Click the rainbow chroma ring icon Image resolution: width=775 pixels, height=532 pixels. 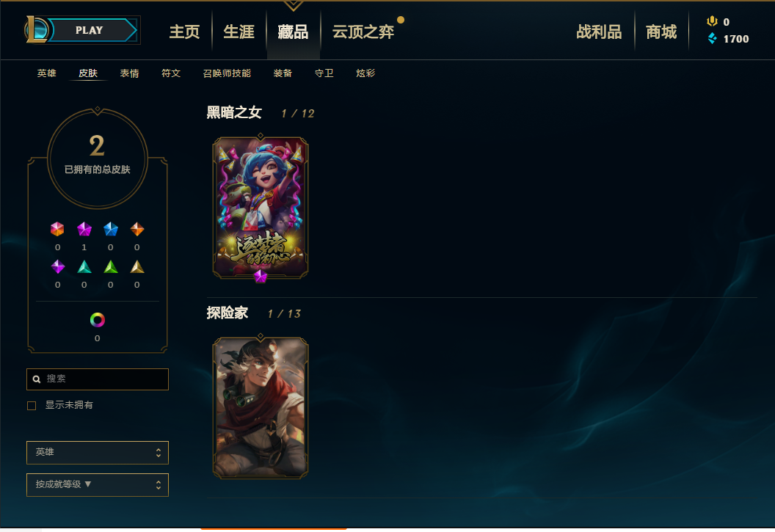click(x=98, y=320)
